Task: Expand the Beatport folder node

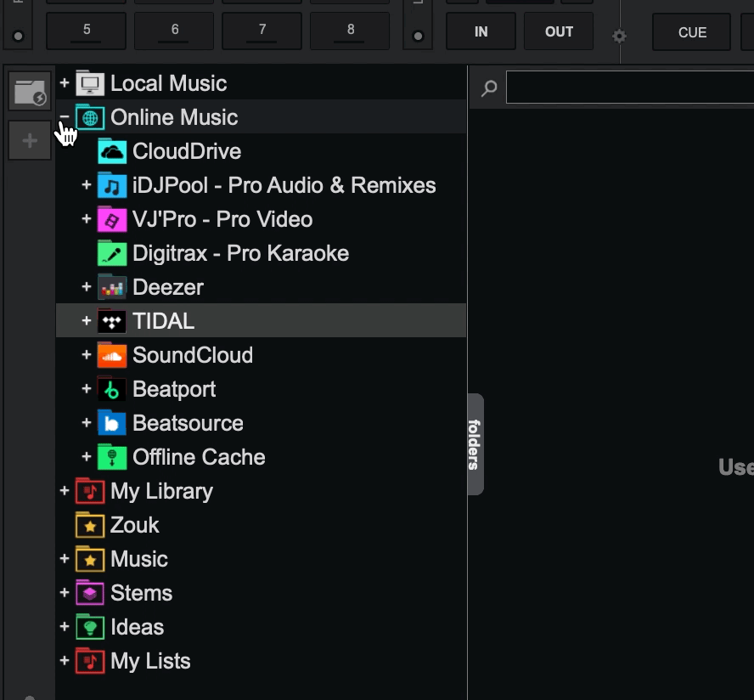Action: point(87,388)
